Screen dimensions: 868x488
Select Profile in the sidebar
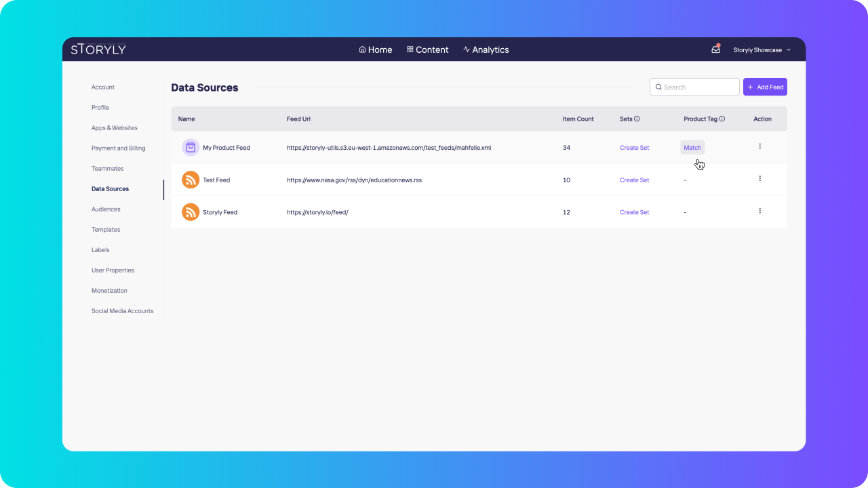[100, 107]
